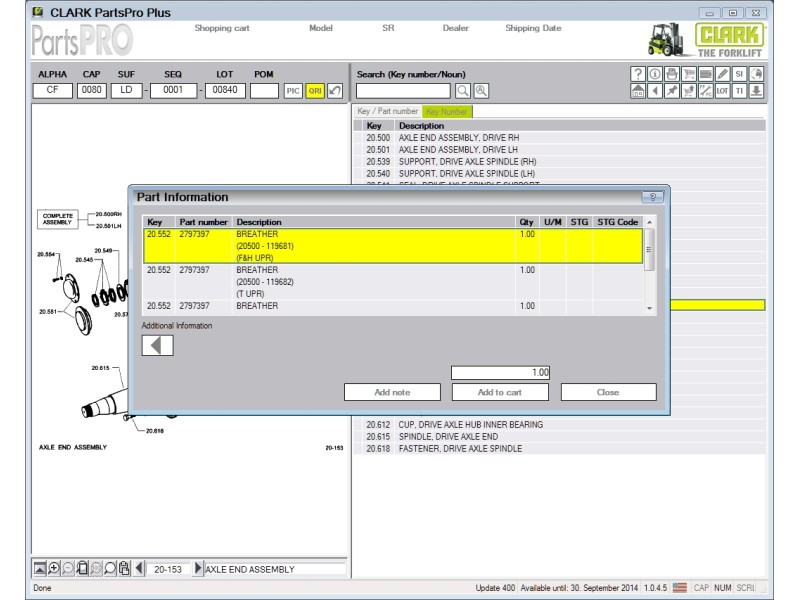Screen dimensions: 800x600
Task: Select row 20.618 FASTENER, DRIVE AXLE SPINDLE
Action: pyautogui.click(x=559, y=448)
